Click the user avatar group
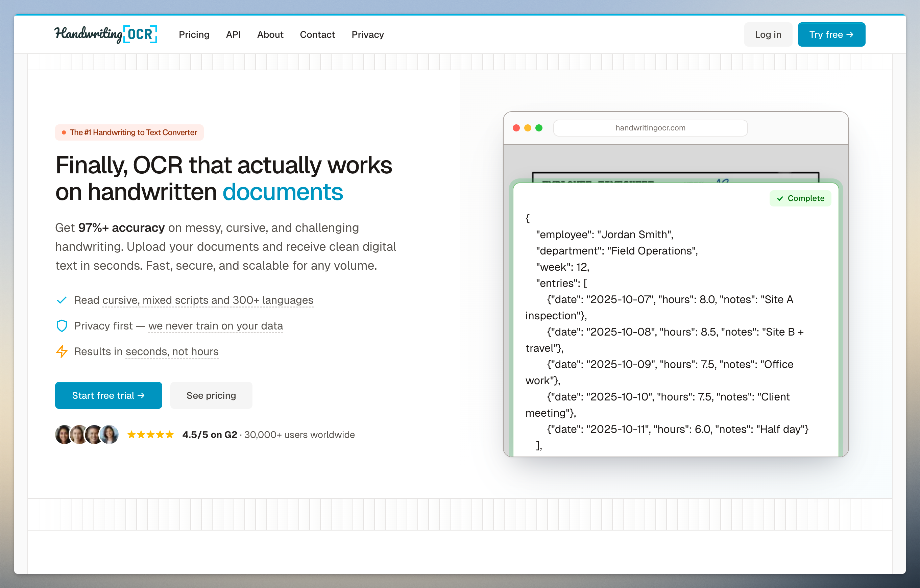Image resolution: width=920 pixels, height=588 pixels. [87, 434]
